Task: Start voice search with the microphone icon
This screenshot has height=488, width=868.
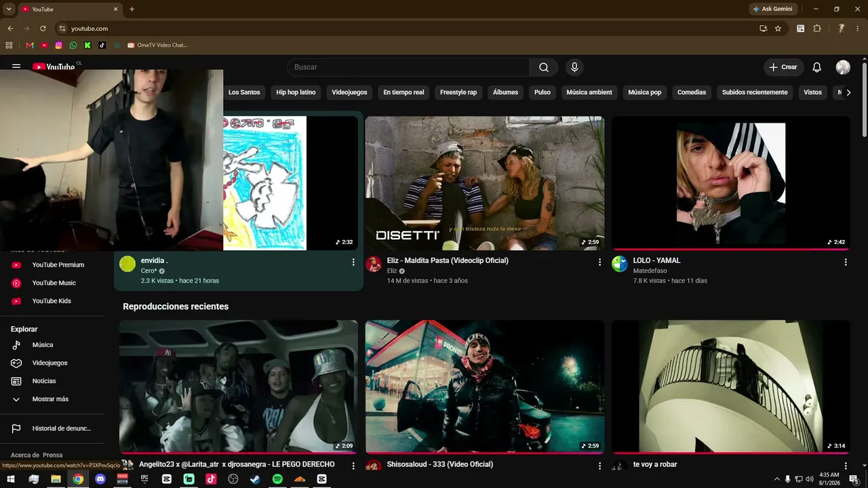Action: point(574,67)
